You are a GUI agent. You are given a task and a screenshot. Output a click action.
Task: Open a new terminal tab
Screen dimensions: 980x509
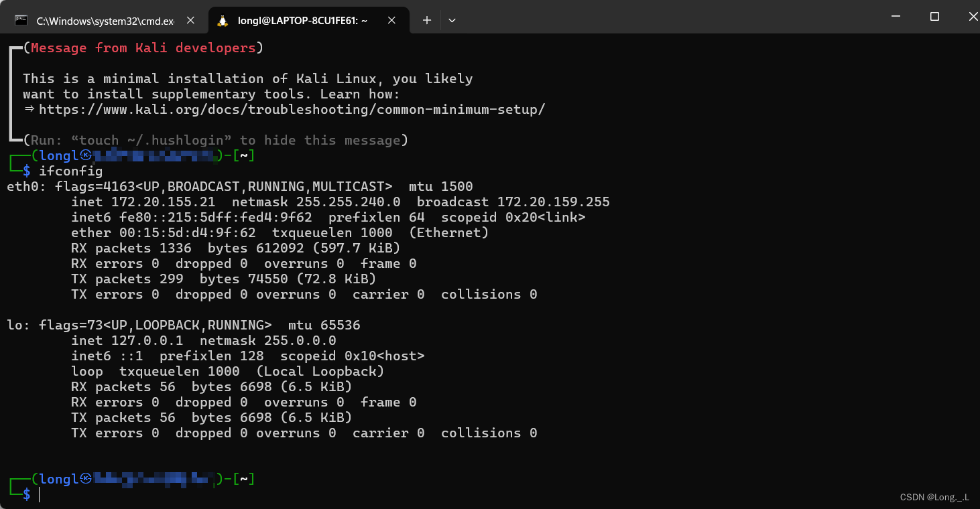[x=427, y=20]
